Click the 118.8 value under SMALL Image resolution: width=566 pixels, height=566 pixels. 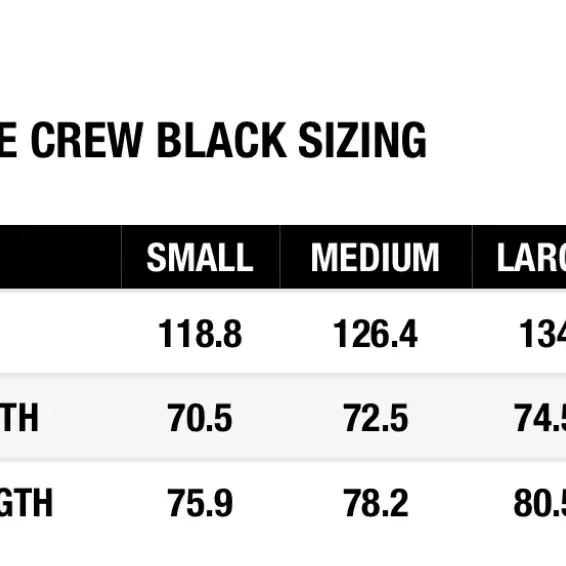coord(200,334)
